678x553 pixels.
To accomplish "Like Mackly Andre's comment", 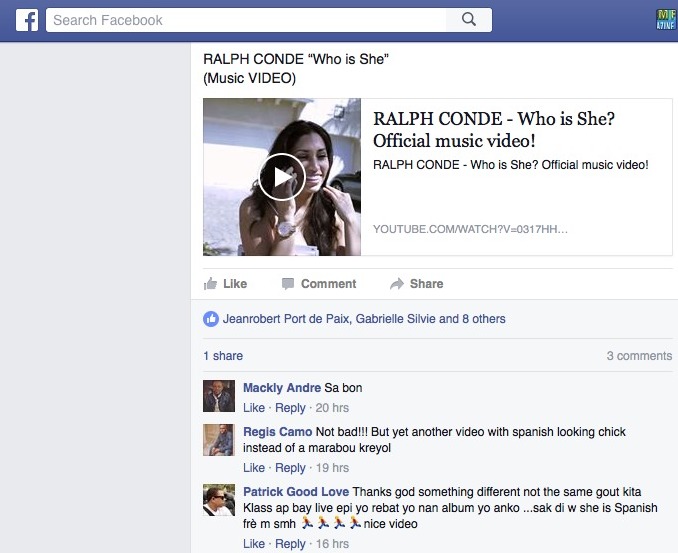I will (x=254, y=408).
